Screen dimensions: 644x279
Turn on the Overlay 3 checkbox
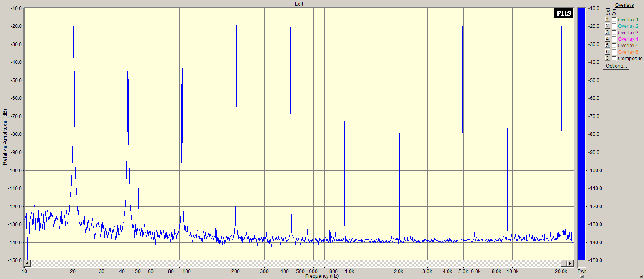click(614, 32)
